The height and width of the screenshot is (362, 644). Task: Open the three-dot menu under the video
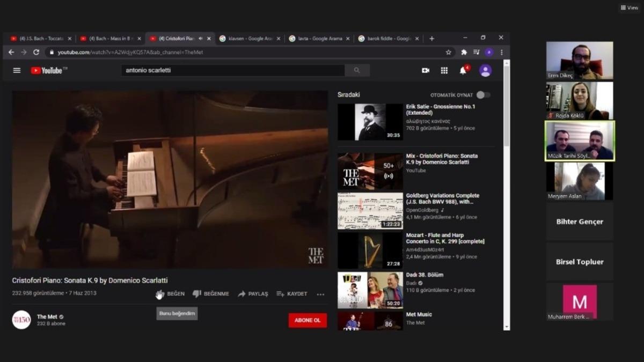[320, 294]
